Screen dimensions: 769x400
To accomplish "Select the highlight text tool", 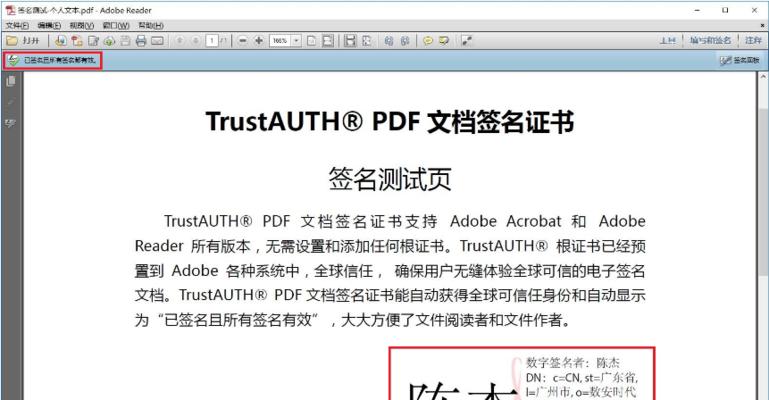I will [x=444, y=41].
